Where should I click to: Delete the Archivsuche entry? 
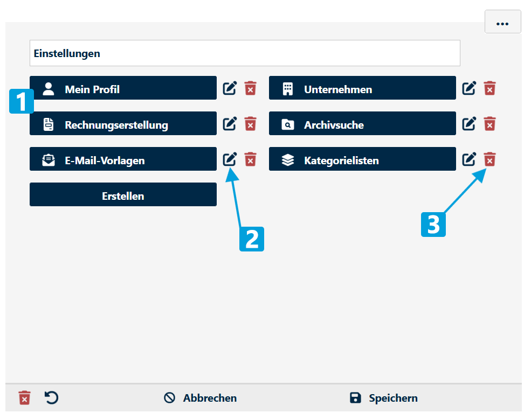(489, 123)
